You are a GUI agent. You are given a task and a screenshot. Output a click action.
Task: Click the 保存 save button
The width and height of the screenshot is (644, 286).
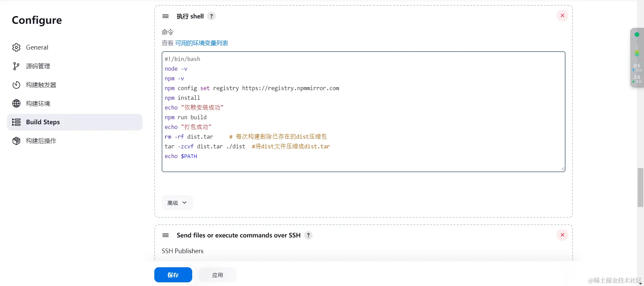(173, 275)
